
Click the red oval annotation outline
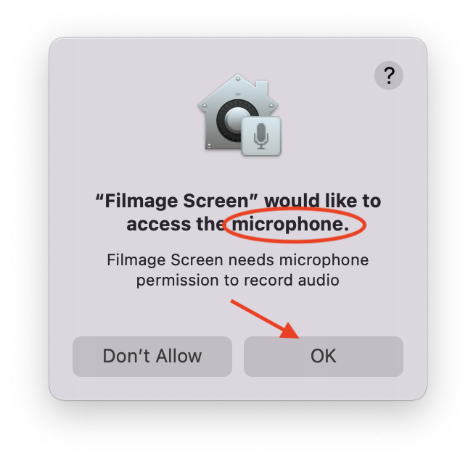pos(295,225)
